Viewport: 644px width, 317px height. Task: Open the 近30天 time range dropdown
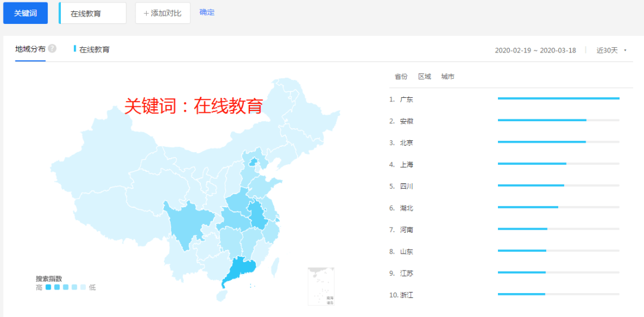pos(611,50)
